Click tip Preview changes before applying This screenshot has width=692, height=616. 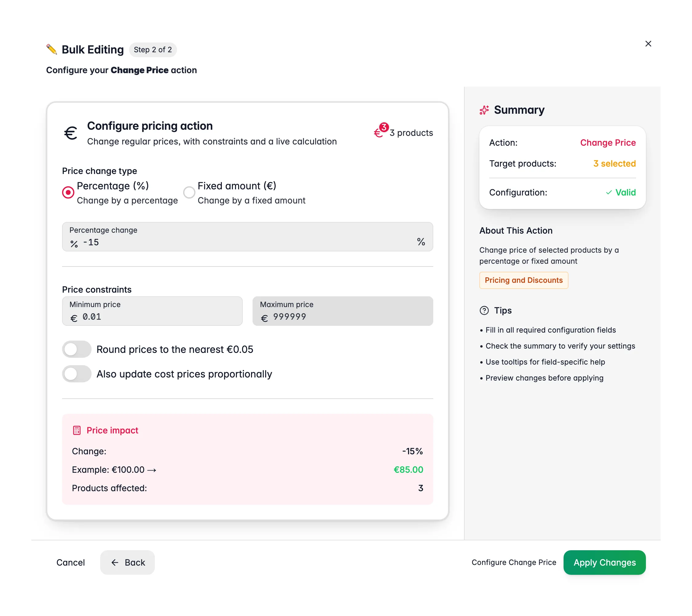(544, 378)
